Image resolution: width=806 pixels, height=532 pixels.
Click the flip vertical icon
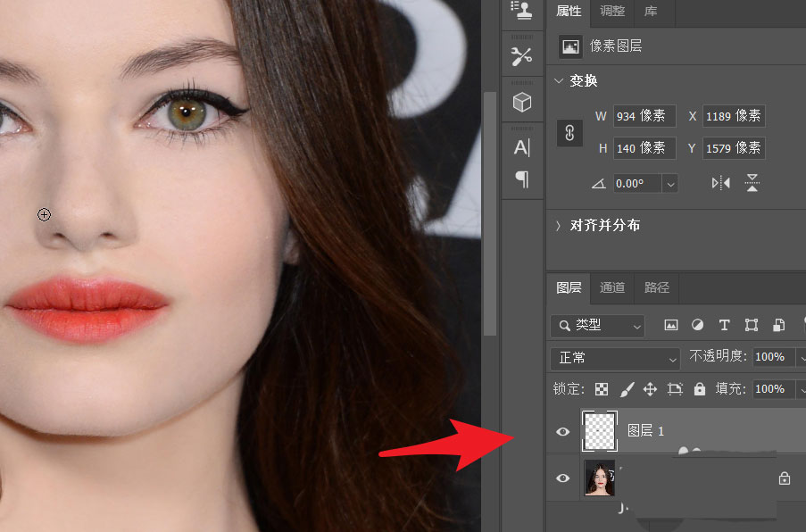(752, 183)
